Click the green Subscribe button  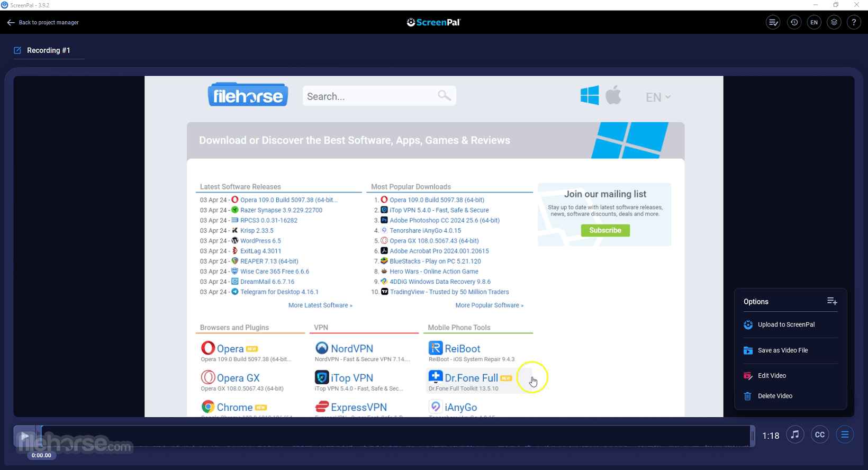tap(605, 230)
